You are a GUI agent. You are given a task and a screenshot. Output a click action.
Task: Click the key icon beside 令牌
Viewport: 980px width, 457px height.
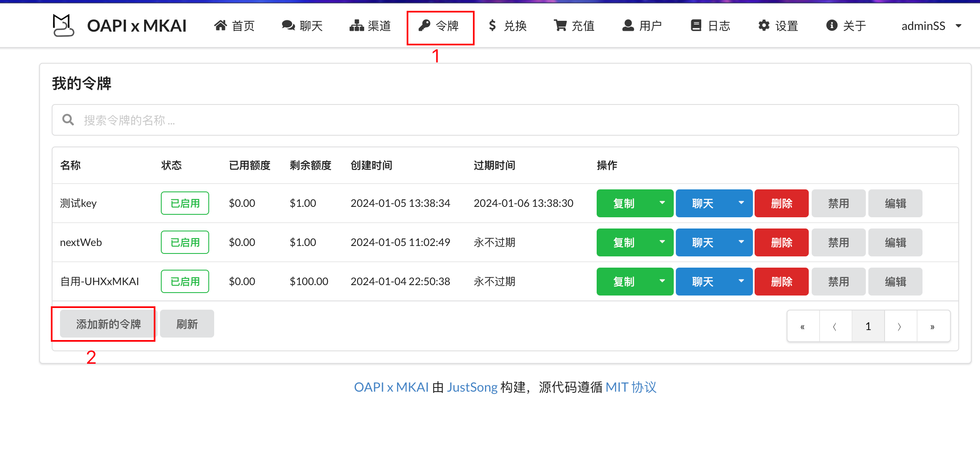point(424,26)
